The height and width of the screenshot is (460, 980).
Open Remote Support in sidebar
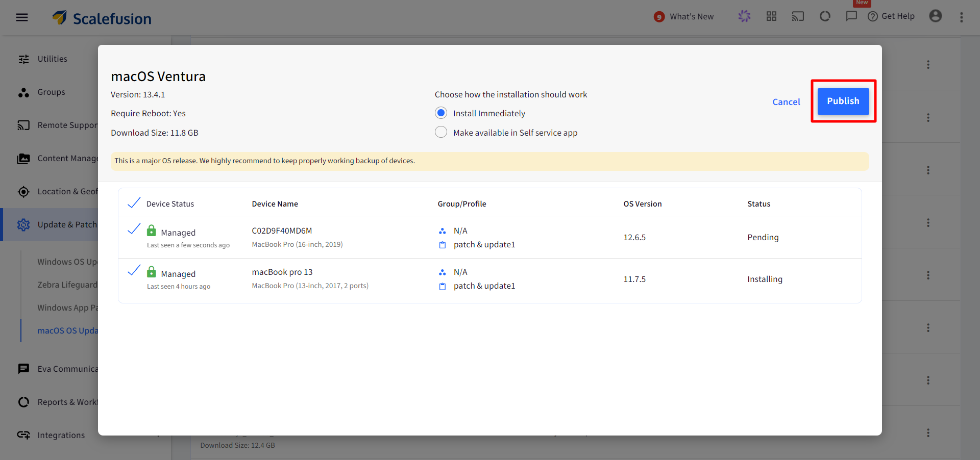67,125
